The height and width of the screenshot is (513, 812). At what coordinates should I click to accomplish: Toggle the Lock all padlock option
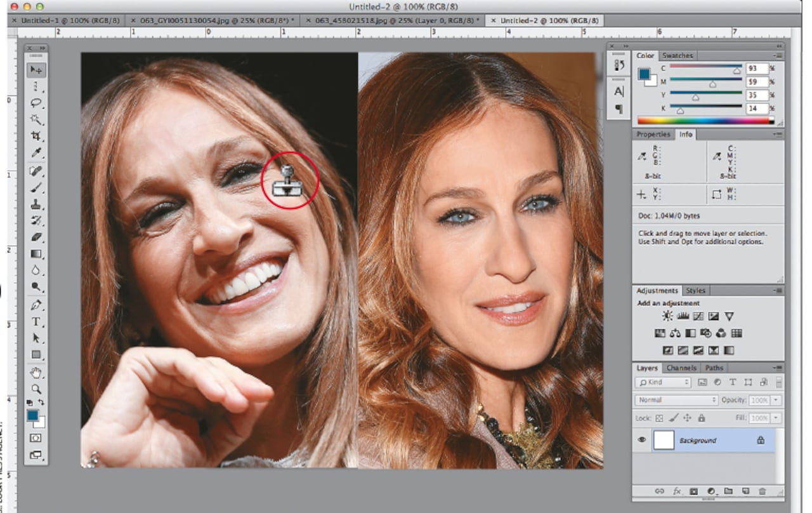tap(702, 418)
